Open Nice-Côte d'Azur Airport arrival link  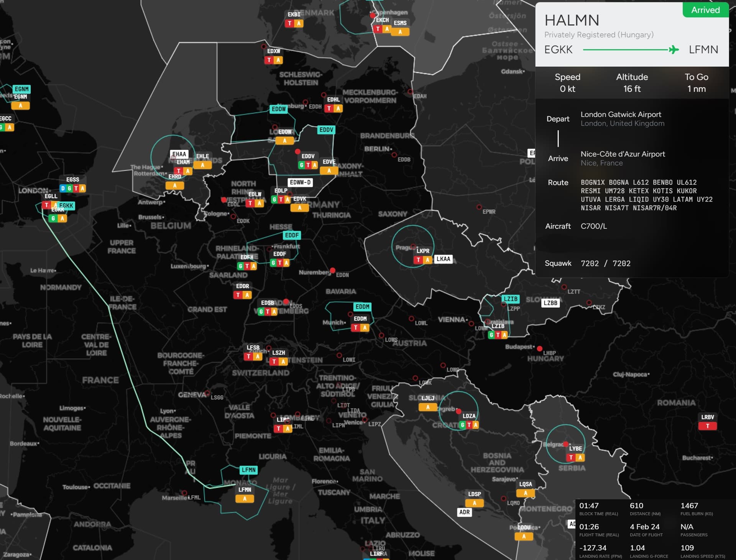[x=623, y=154]
